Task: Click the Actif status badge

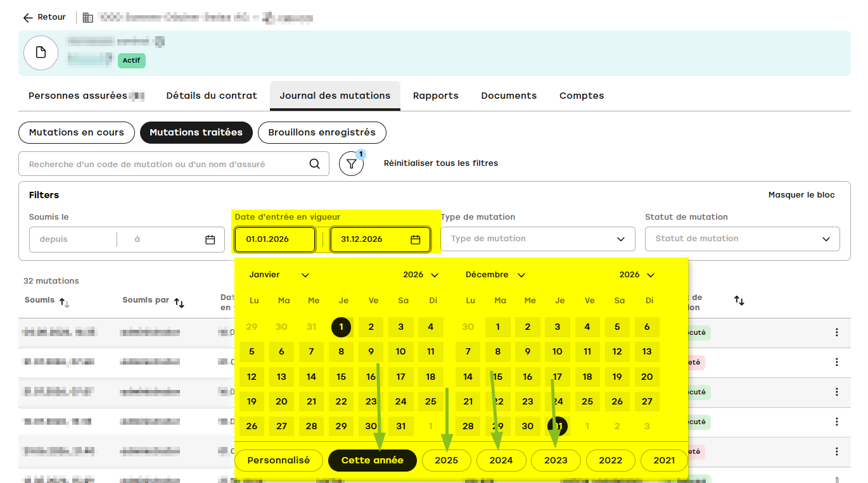Action: coord(132,61)
